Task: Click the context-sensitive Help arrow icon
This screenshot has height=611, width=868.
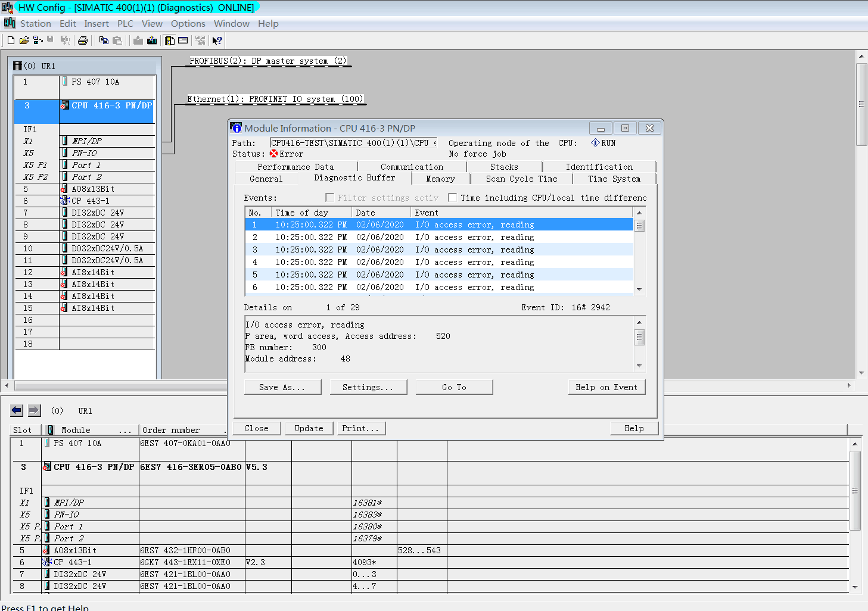Action: point(217,40)
